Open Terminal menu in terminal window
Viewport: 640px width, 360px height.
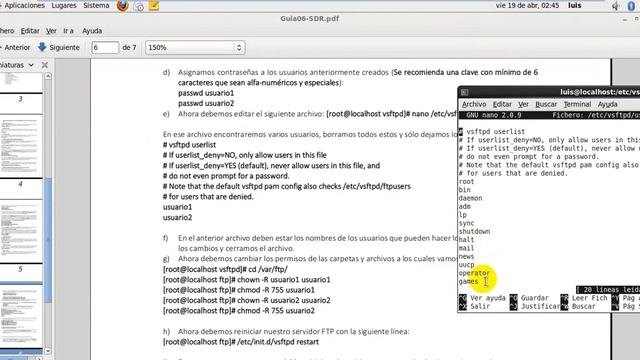point(577,104)
